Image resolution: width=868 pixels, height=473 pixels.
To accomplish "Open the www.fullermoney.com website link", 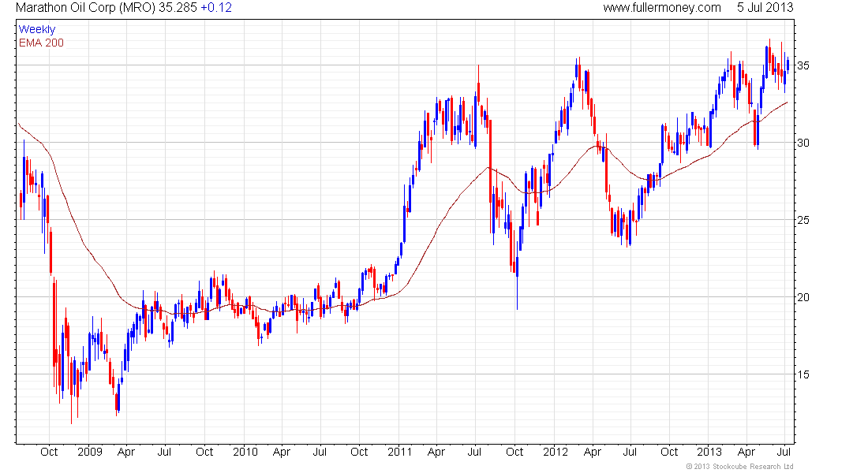I will (x=661, y=8).
